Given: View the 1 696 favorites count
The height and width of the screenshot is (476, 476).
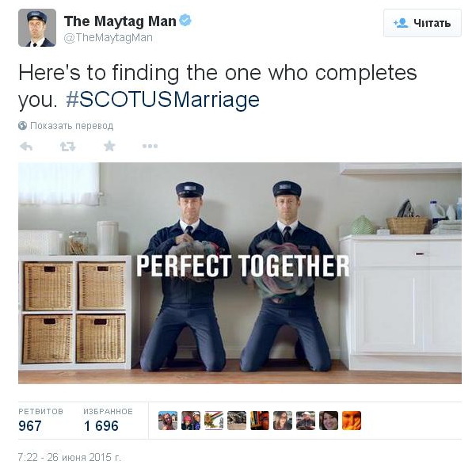Looking at the screenshot, I should (x=101, y=426).
